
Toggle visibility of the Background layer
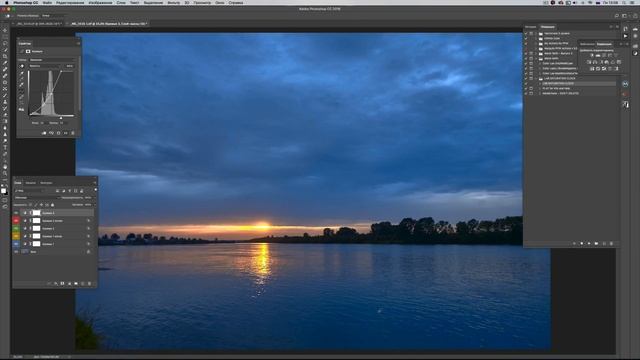[16, 251]
